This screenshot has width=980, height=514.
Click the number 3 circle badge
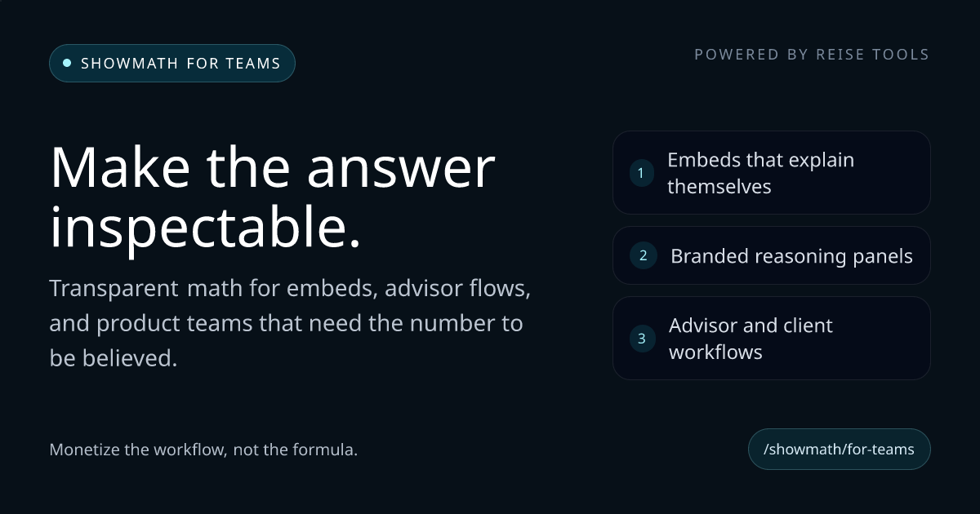pos(641,339)
